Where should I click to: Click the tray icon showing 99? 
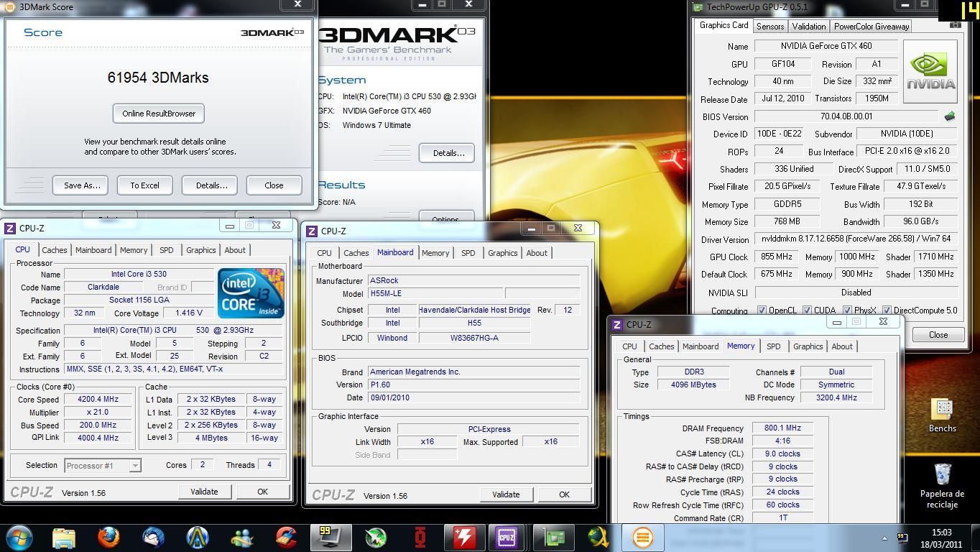click(901, 538)
